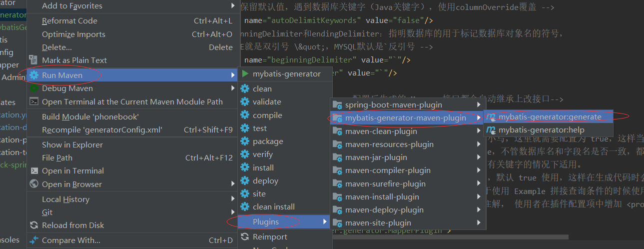The image size is (644, 249).
Task: Click the gear icon next to clean install
Action: tap(245, 206)
